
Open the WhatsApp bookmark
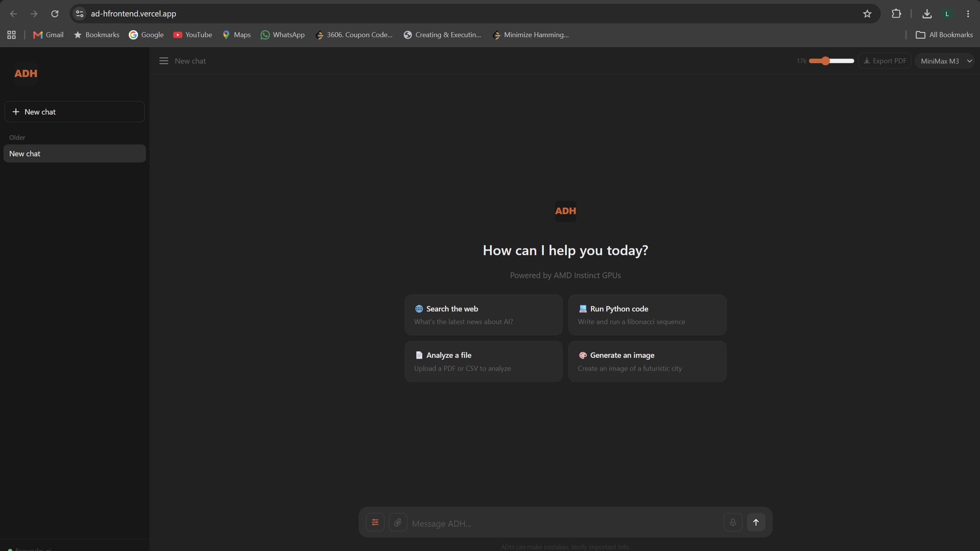283,35
